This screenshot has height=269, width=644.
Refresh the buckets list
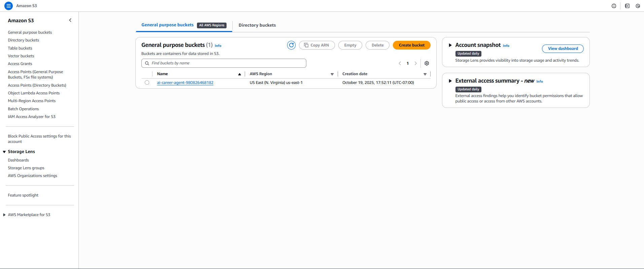291,45
